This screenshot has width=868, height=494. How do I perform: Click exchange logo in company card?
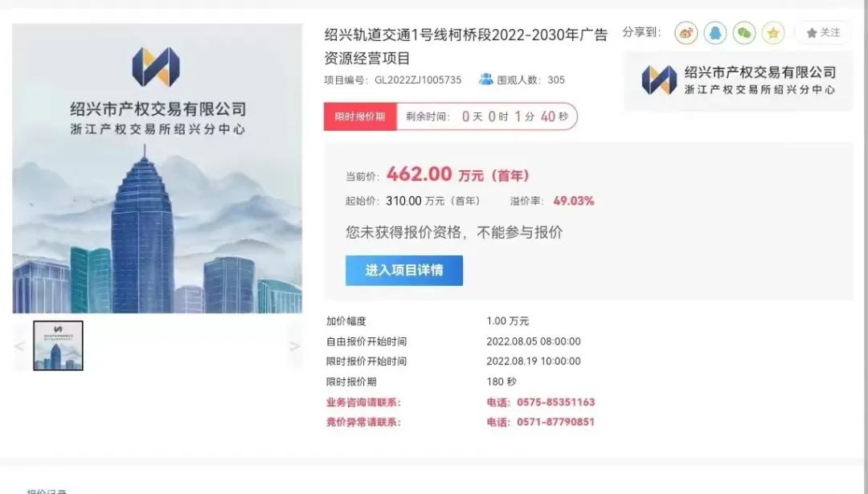tap(659, 80)
